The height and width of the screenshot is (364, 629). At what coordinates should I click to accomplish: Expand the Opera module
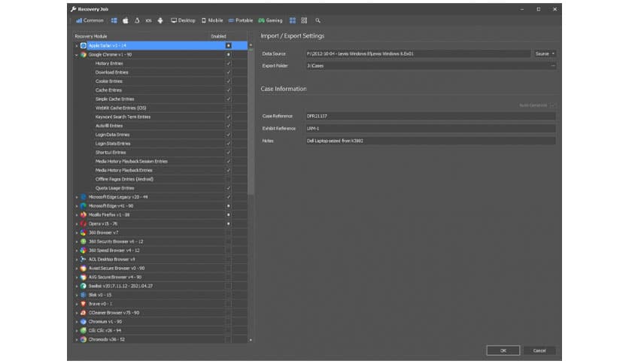click(x=77, y=223)
